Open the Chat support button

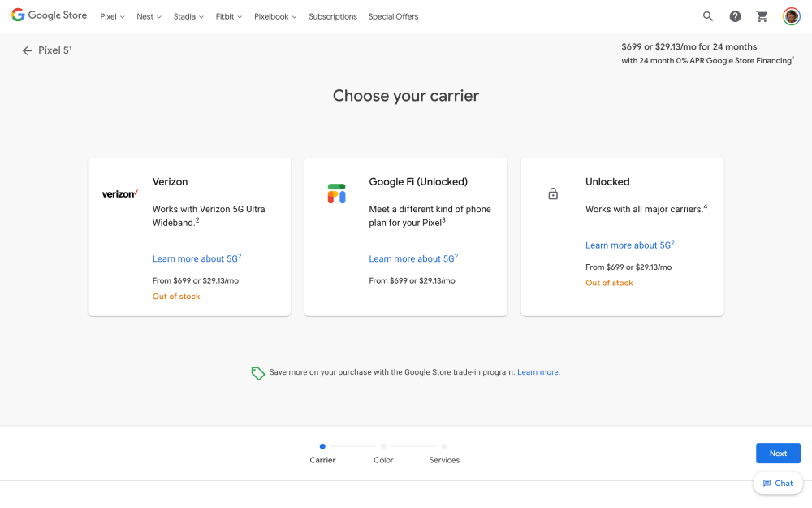(777, 483)
